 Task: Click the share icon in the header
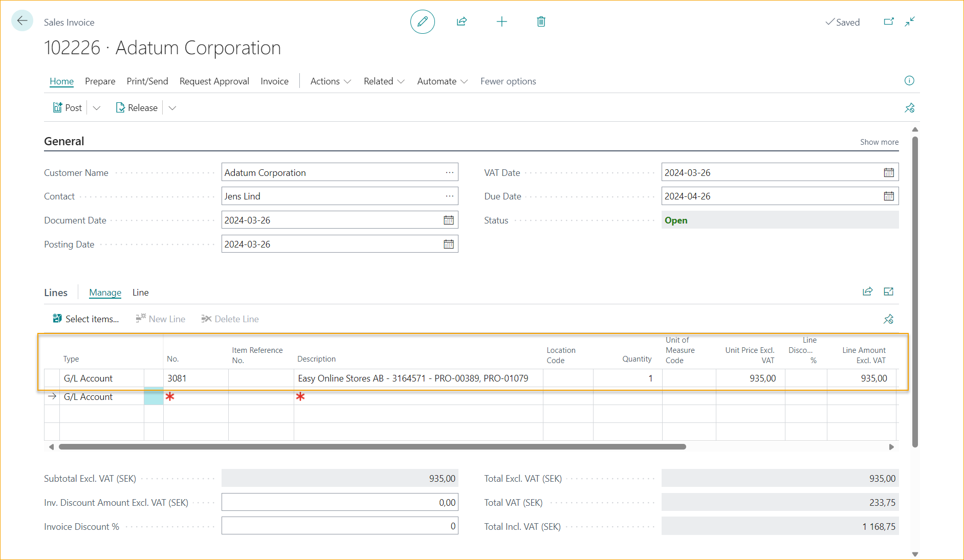tap(462, 21)
